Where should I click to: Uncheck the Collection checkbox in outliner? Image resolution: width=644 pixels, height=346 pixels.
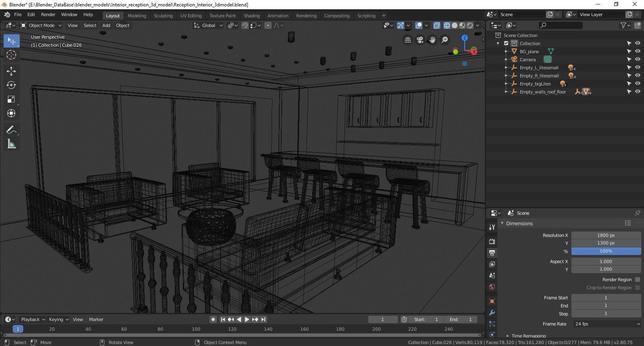click(x=506, y=44)
